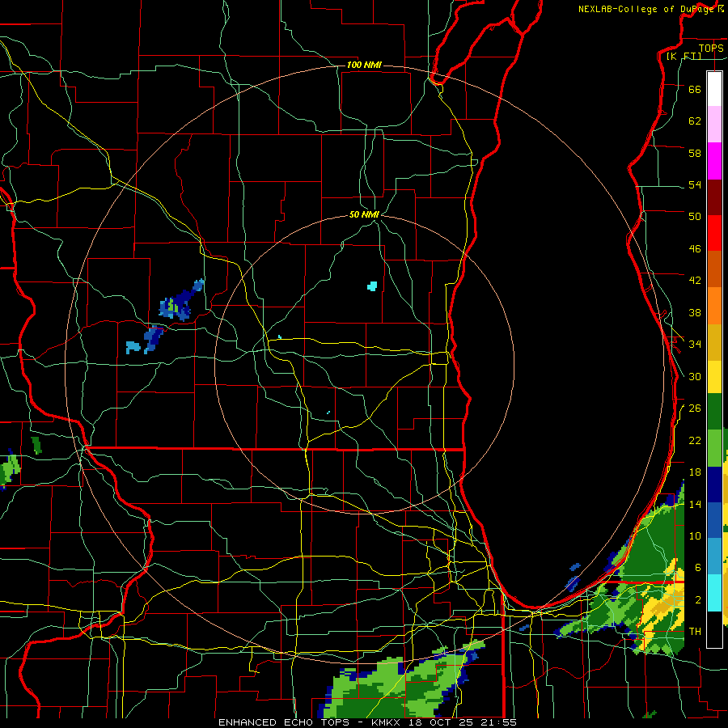Select the 62 value on scale
The height and width of the screenshot is (728, 728).
coord(695,121)
